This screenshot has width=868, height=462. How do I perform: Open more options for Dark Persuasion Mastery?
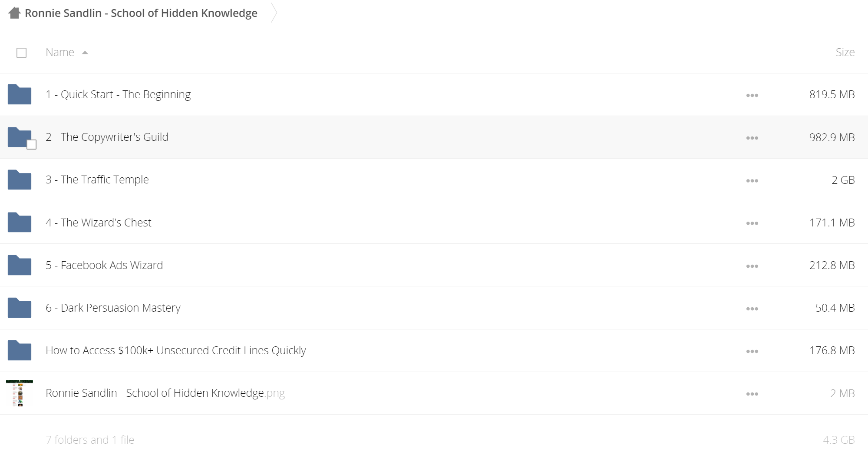752,309
